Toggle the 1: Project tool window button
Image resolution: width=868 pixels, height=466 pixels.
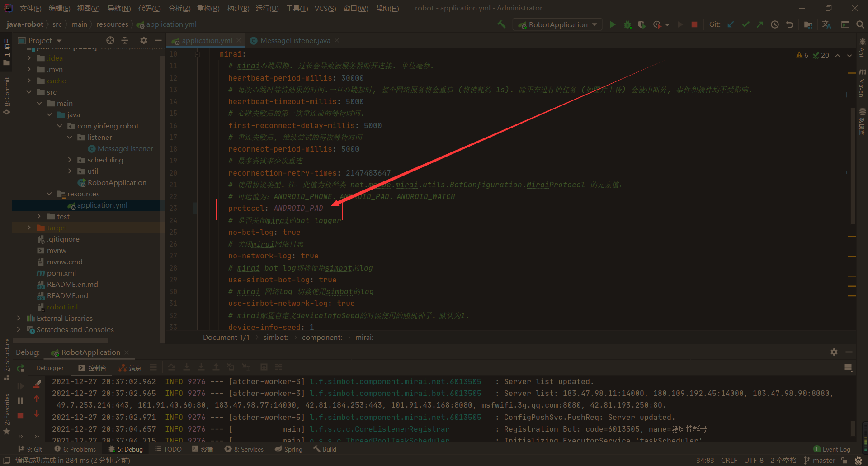pyautogui.click(x=6, y=52)
